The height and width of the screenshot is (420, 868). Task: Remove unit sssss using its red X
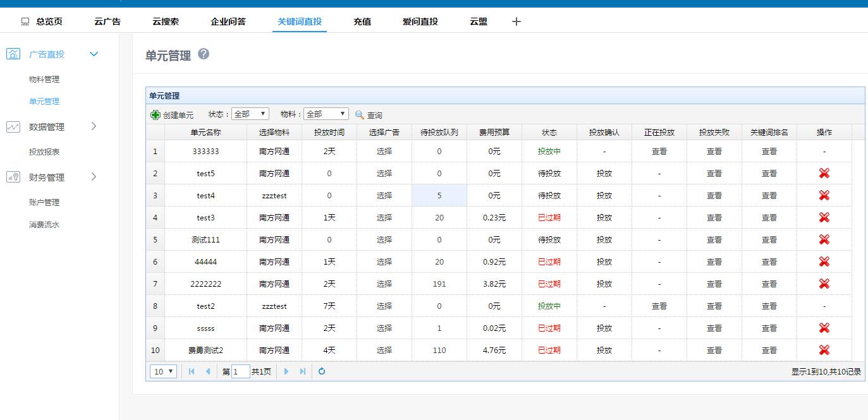click(x=824, y=328)
